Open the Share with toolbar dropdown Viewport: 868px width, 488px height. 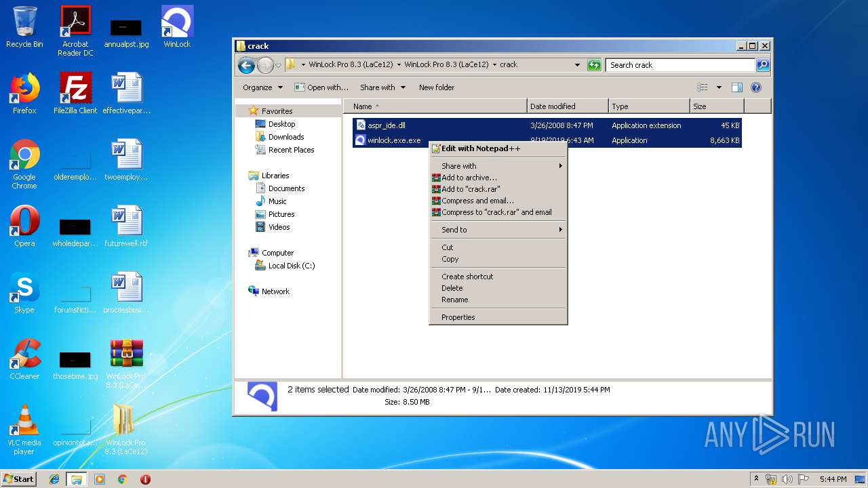382,87
